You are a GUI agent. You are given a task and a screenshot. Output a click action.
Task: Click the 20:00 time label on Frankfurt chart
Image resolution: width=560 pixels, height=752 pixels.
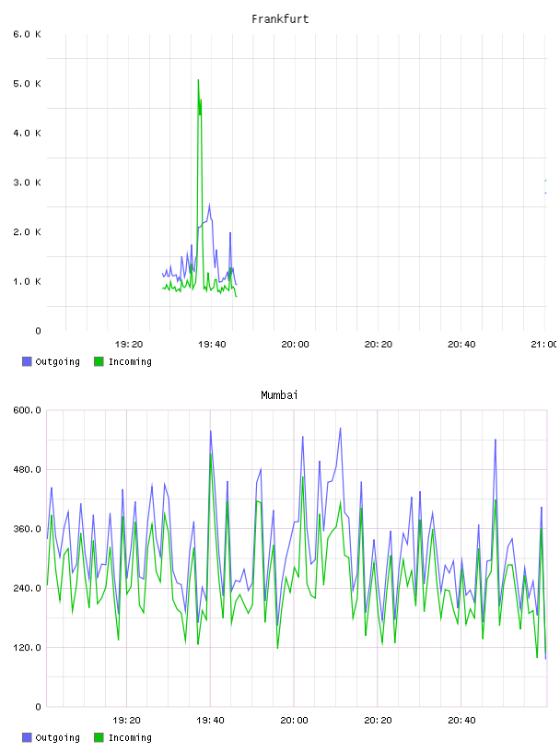[x=295, y=345]
